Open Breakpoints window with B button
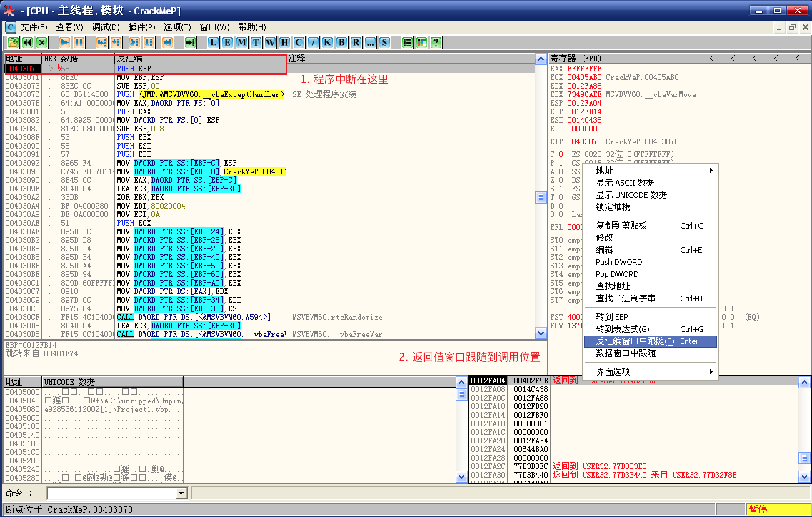 point(342,43)
